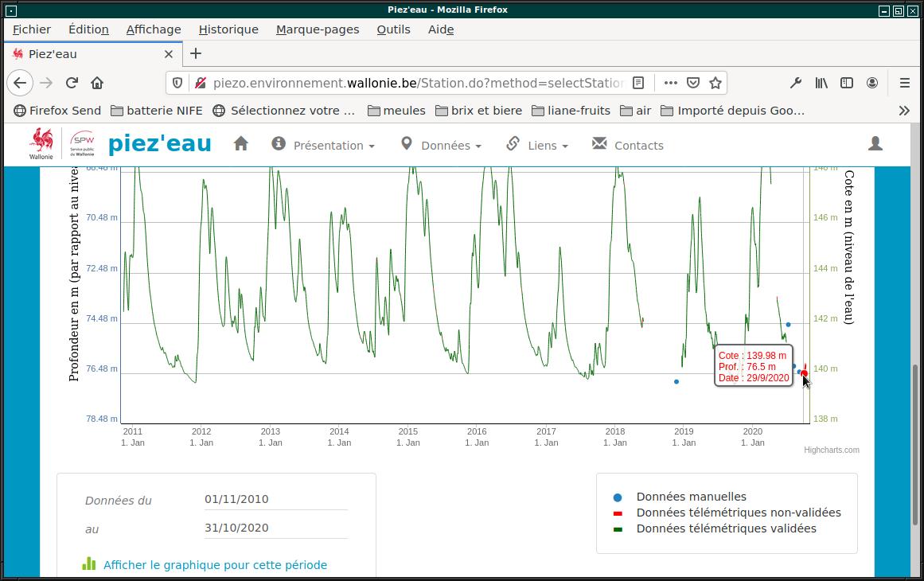
Task: Show more bookmarks with chevron overflow
Action: pos(904,111)
